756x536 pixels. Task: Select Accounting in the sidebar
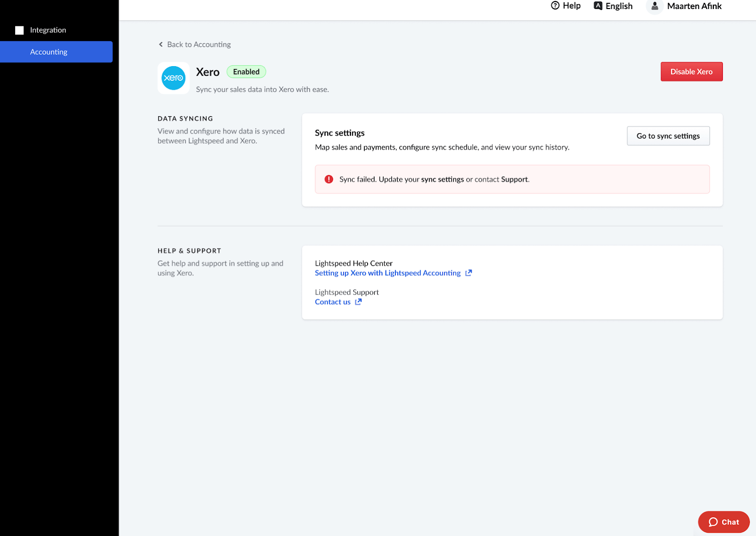point(49,52)
